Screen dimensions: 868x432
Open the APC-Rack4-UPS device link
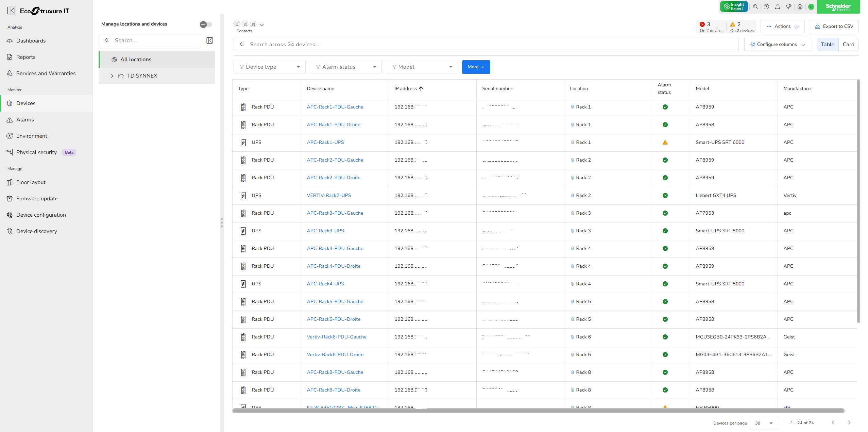pos(325,284)
